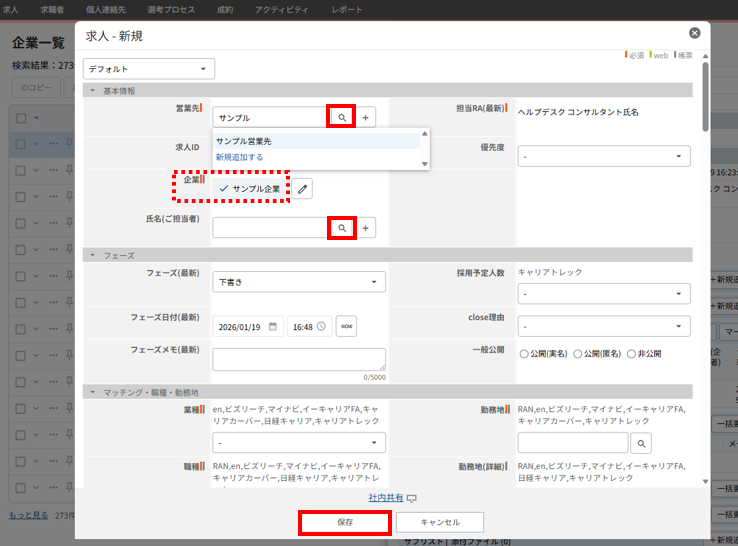Click the 保存 button
The width and height of the screenshot is (738, 546).
click(345, 522)
